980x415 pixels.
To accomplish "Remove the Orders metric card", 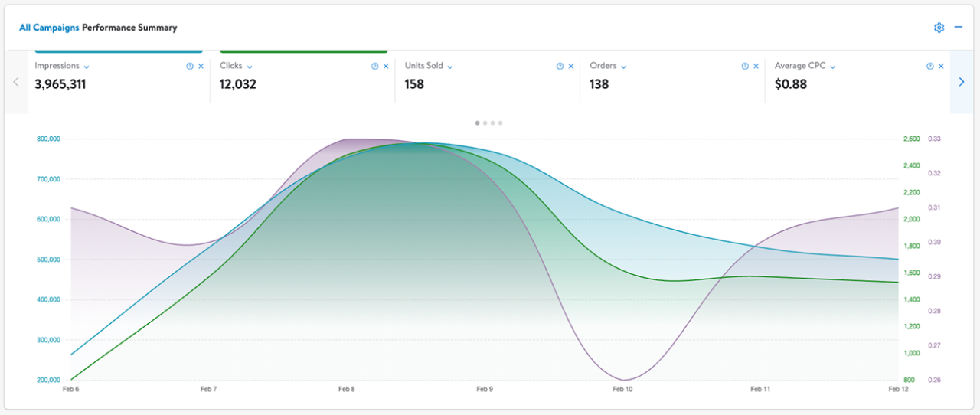I will [x=756, y=67].
